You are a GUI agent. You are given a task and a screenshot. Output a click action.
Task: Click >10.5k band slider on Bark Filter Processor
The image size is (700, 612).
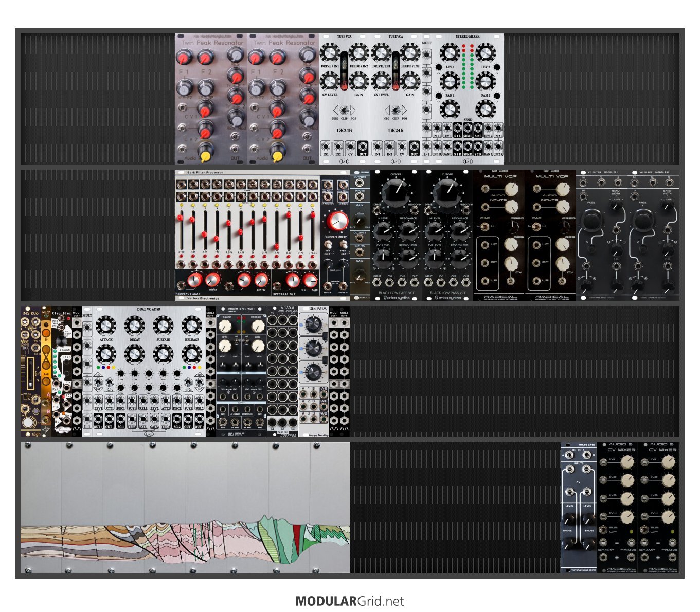(313, 214)
